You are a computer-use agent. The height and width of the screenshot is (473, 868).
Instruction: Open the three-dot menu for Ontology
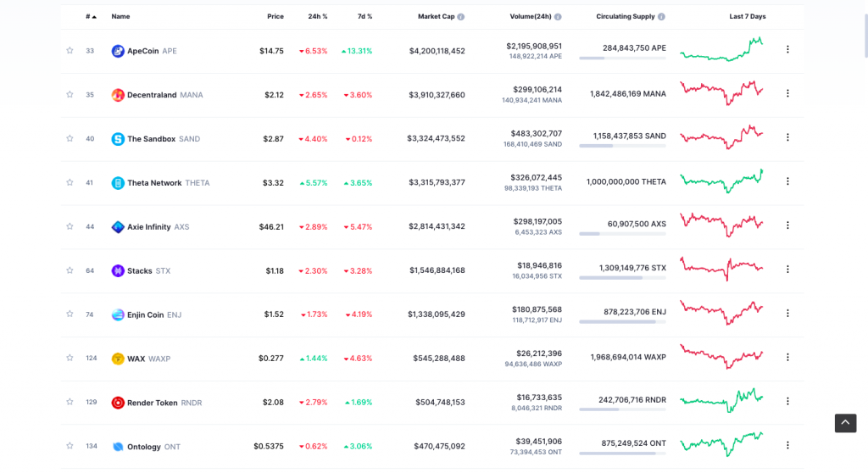coord(787,445)
